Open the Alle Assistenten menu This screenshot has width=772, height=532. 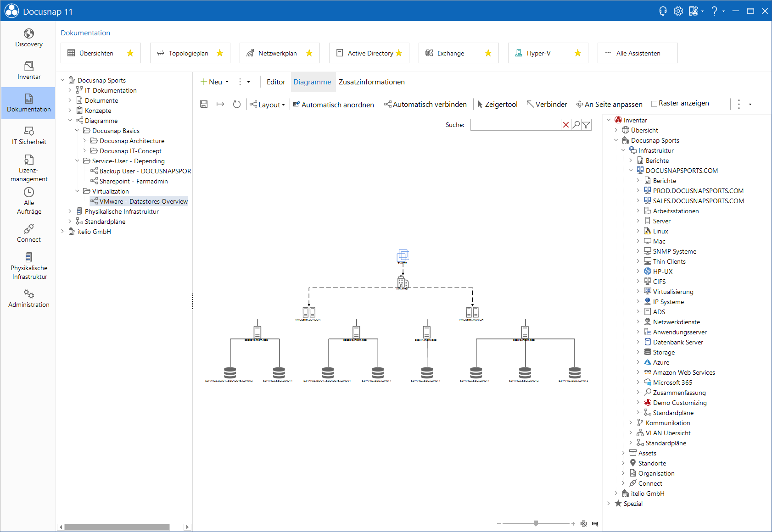[638, 53]
